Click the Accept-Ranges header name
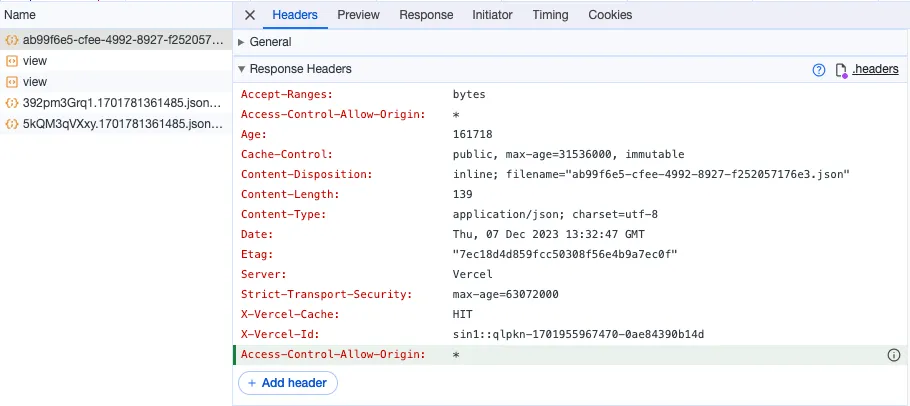Image resolution: width=910 pixels, height=406 pixels. tap(287, 95)
